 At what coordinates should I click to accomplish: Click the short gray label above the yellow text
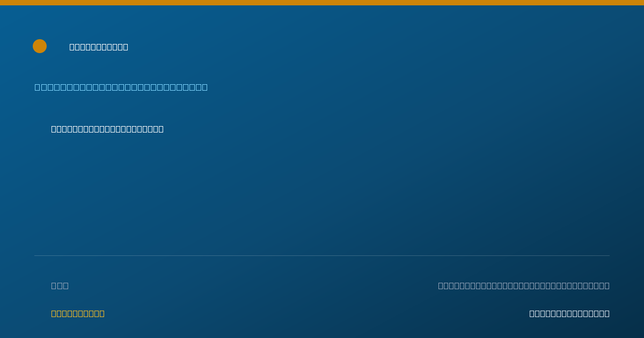(x=60, y=285)
